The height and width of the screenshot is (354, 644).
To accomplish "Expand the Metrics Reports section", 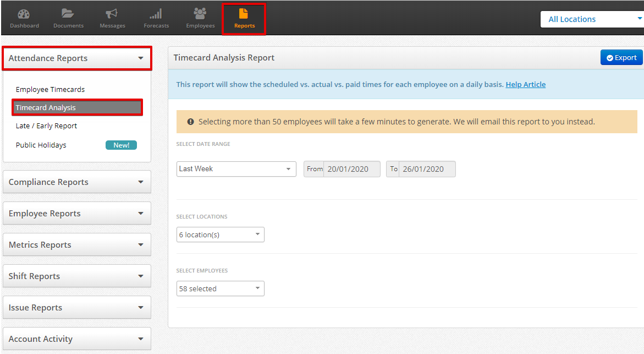I will (77, 244).
